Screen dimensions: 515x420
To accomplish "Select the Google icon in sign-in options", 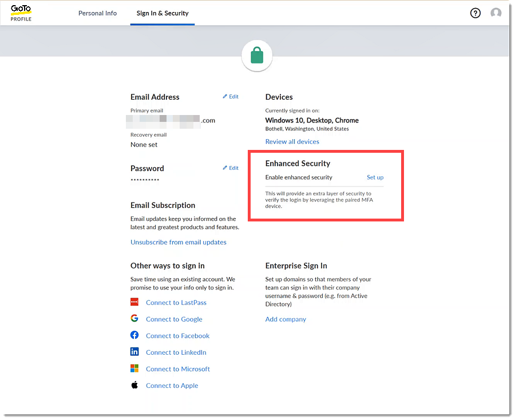I will (134, 318).
